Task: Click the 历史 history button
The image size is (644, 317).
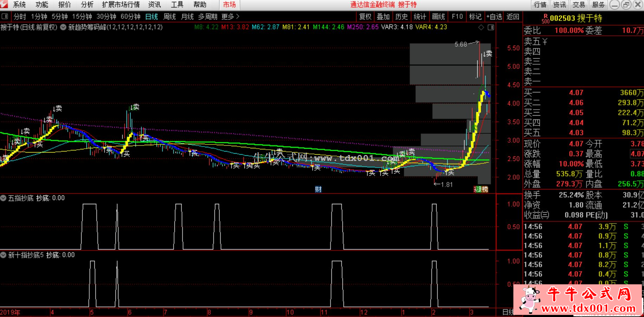Action: coord(402,17)
